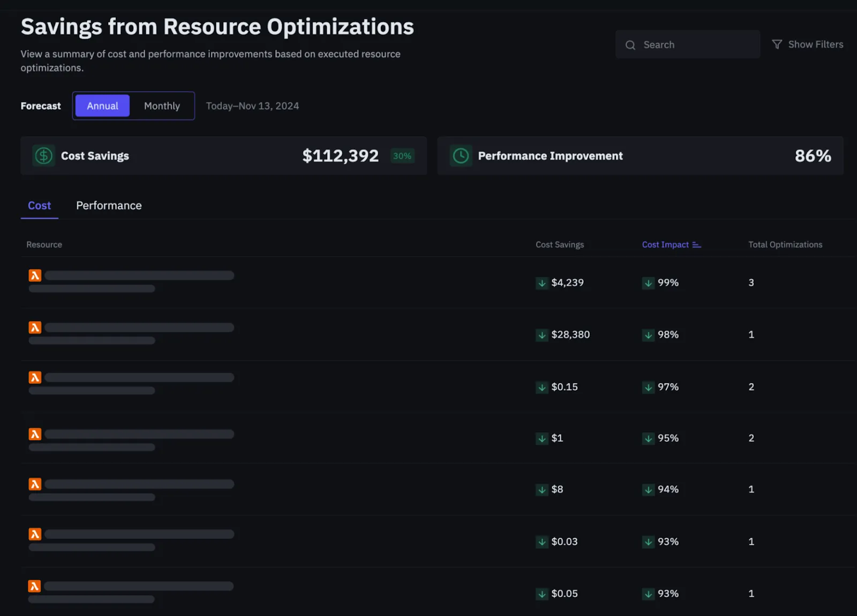Click the dollar sign Cost Savings icon
This screenshot has width=857, height=616.
[43, 156]
